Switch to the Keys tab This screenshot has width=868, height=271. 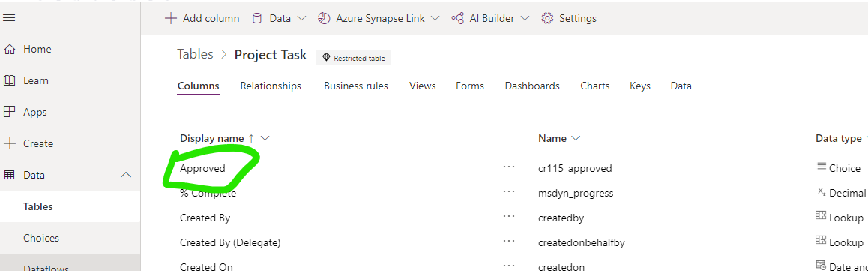coord(640,86)
